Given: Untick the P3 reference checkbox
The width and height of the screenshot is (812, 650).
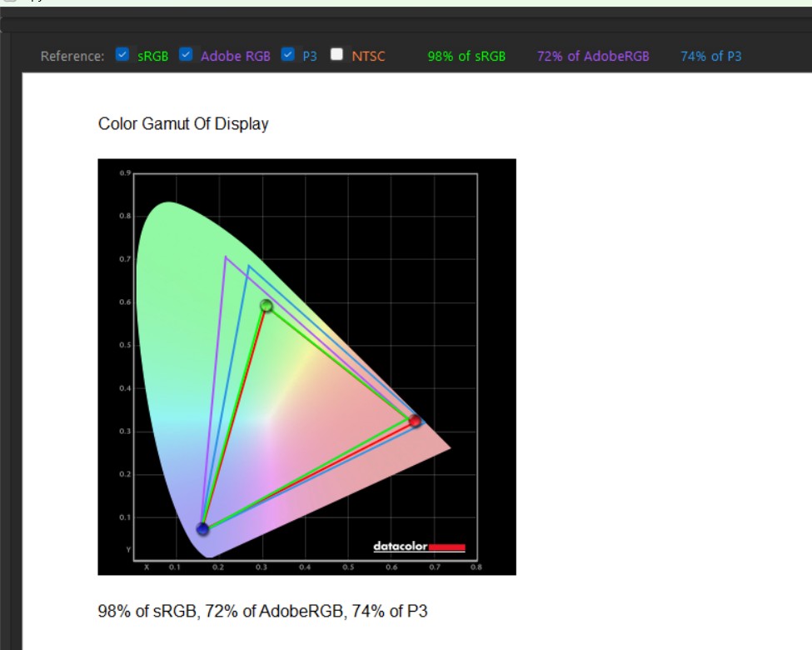Looking at the screenshot, I should coord(288,55).
